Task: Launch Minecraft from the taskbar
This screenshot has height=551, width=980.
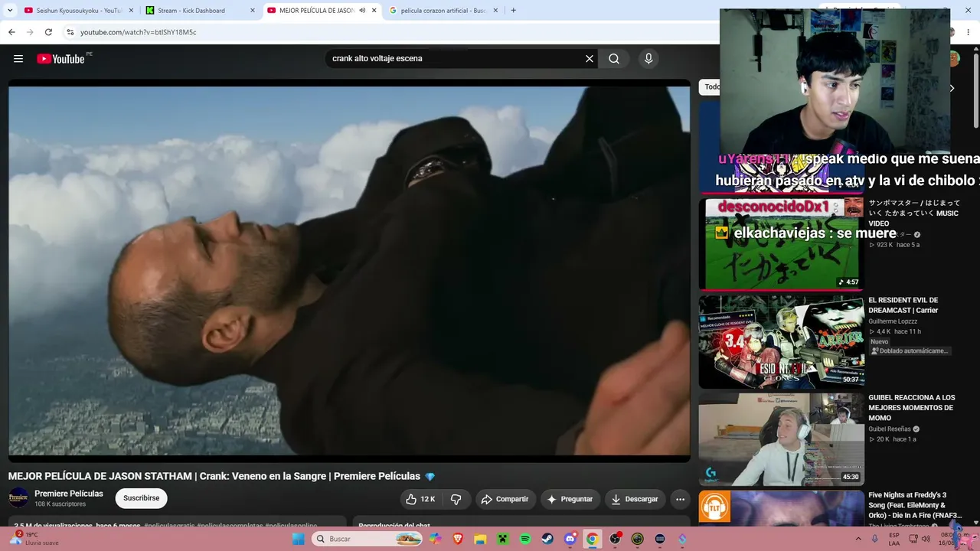Action: [x=502, y=539]
